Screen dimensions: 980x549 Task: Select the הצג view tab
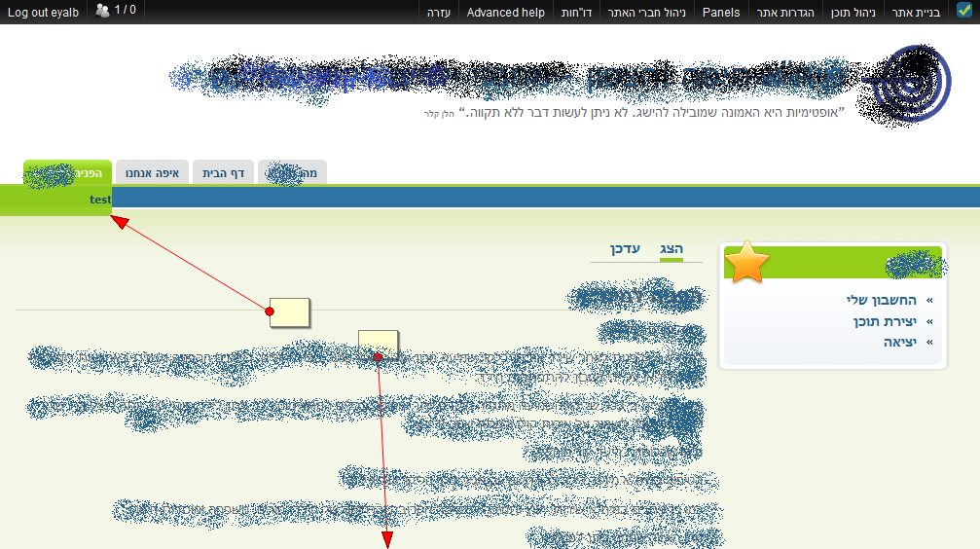[671, 249]
